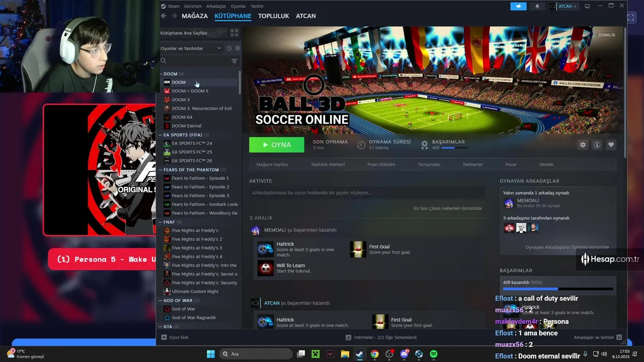
Task: Click Kütüphane Ana Sayfası button
Action: pyautogui.click(x=193, y=33)
